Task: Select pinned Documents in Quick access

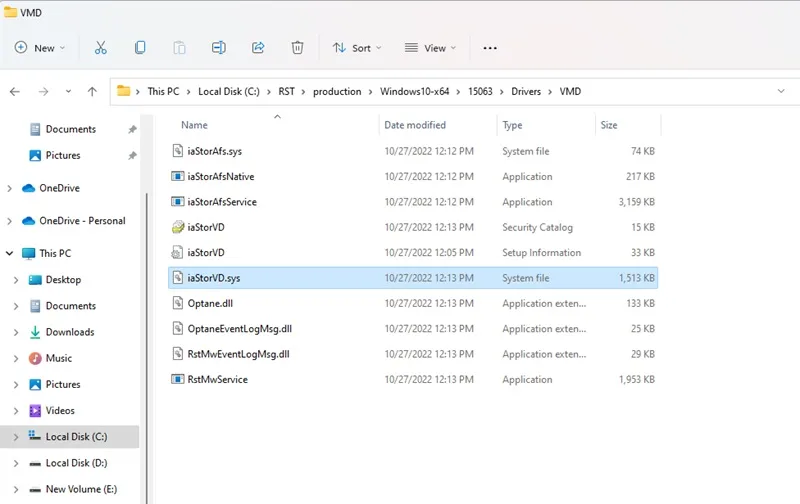Action: pos(70,129)
